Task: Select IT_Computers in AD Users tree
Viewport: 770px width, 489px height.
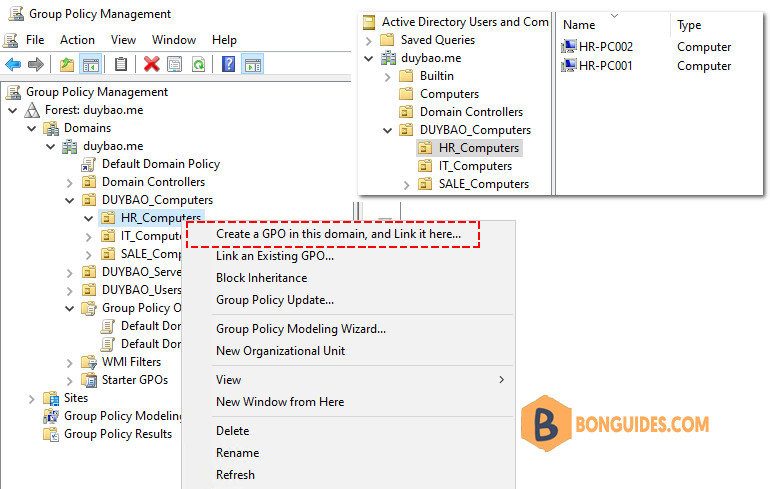Action: (475, 166)
